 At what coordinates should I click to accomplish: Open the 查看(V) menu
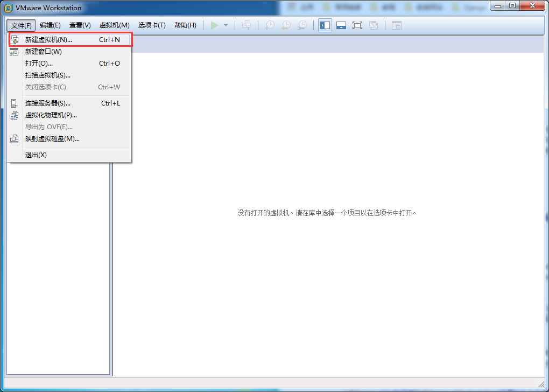pyautogui.click(x=80, y=25)
